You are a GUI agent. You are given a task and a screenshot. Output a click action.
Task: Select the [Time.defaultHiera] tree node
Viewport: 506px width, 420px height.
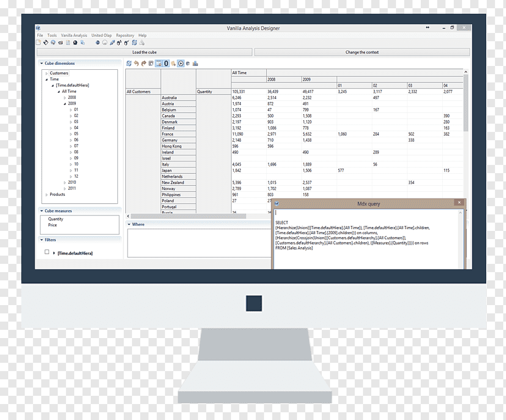pyautogui.click(x=72, y=85)
